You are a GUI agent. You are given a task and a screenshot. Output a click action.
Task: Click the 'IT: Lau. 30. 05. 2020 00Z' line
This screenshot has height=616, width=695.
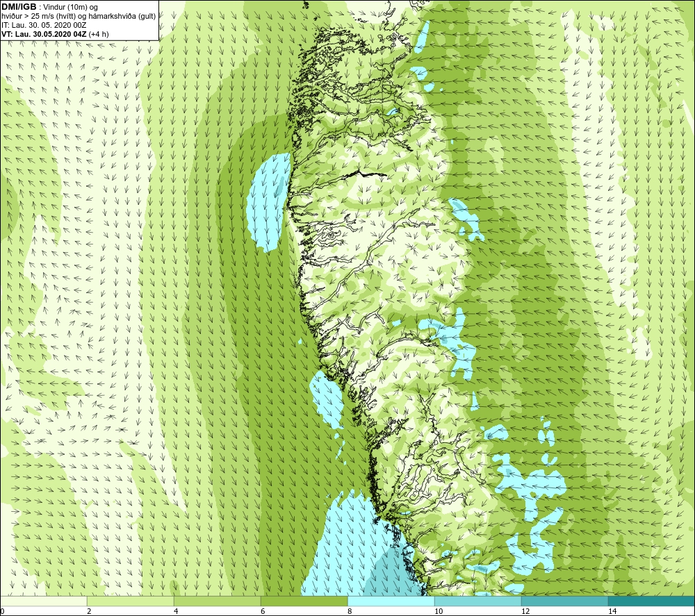point(44,25)
